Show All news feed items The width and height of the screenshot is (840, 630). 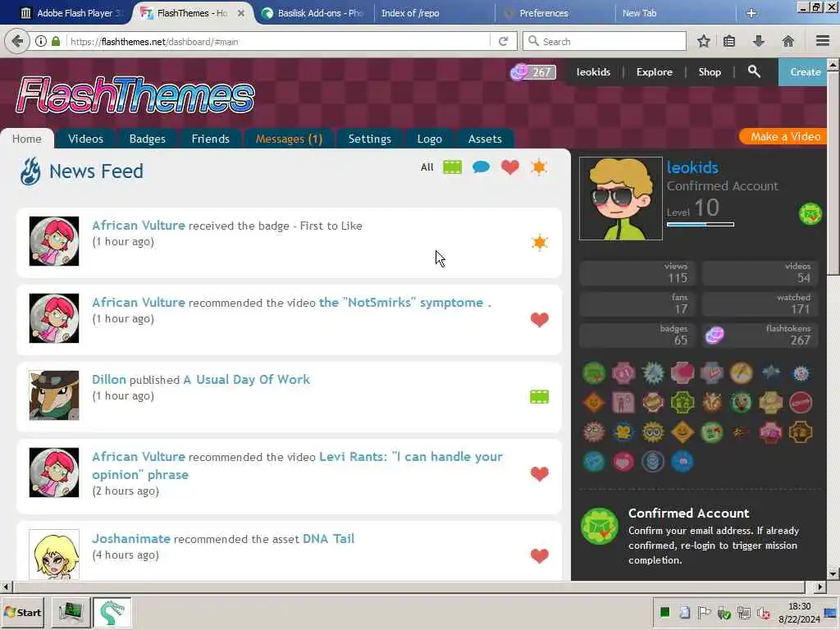click(427, 167)
